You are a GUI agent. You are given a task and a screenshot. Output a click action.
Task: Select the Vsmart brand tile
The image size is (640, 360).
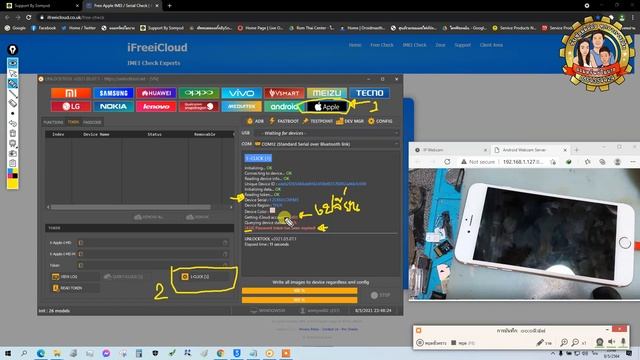point(284,93)
